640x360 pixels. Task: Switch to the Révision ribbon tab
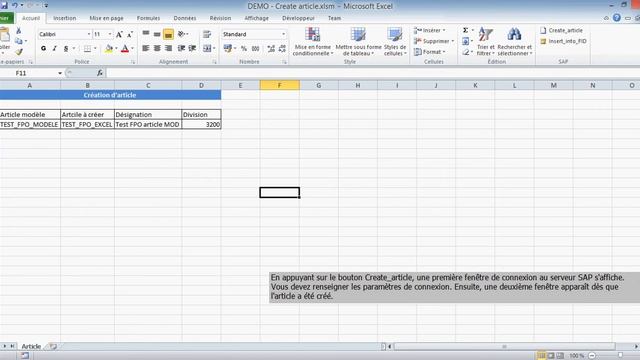coord(220,18)
